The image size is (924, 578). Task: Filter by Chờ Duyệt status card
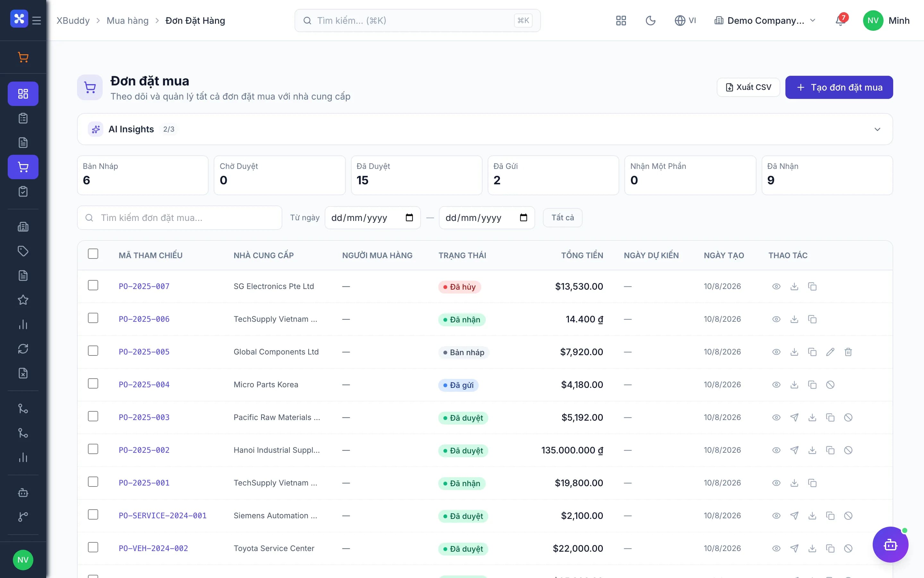279,175
